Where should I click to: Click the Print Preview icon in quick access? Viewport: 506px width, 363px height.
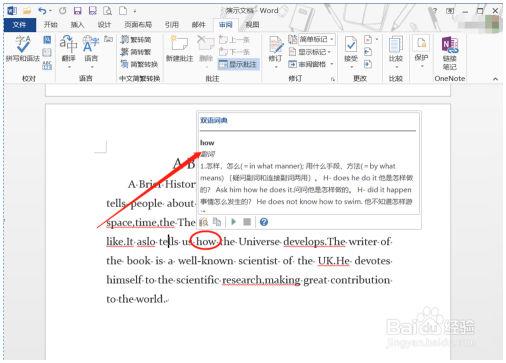(107, 11)
